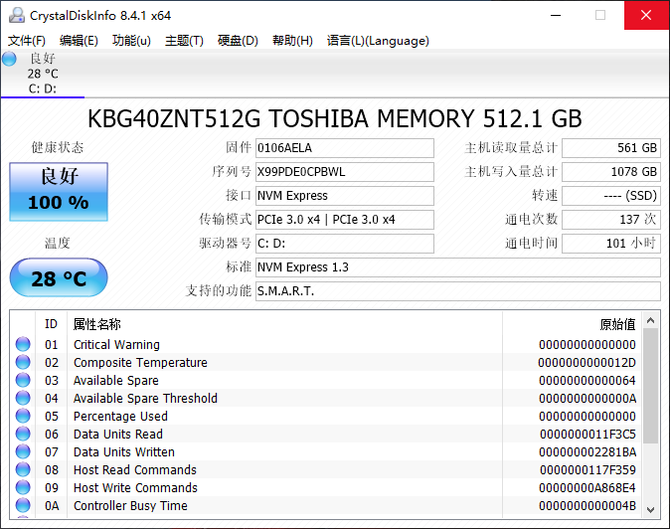Open the 主题(T) menu

tap(184, 41)
